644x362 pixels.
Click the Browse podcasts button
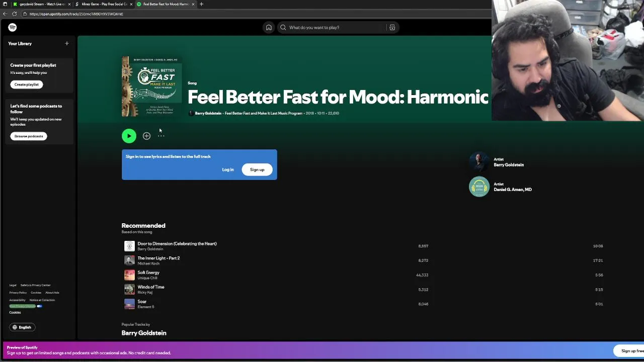pos(29,136)
